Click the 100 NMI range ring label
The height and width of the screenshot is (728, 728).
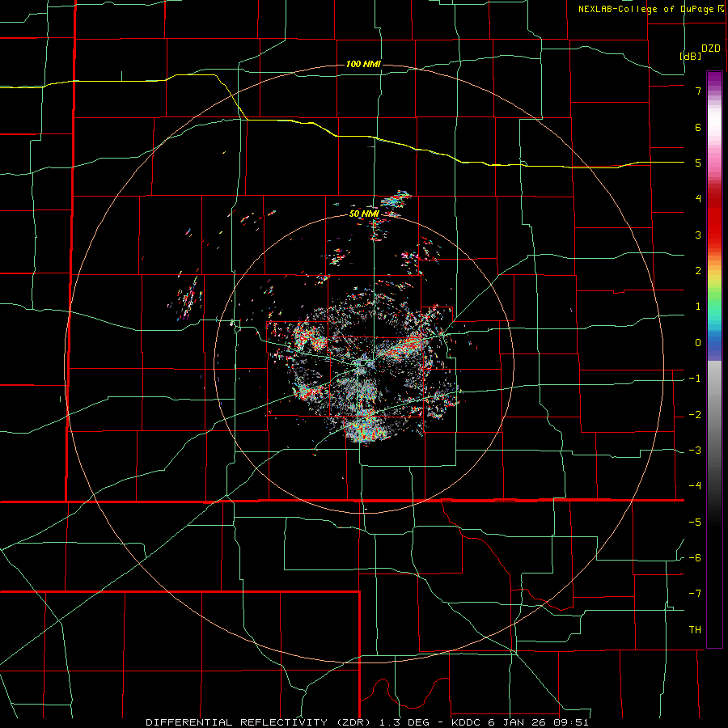(x=363, y=64)
